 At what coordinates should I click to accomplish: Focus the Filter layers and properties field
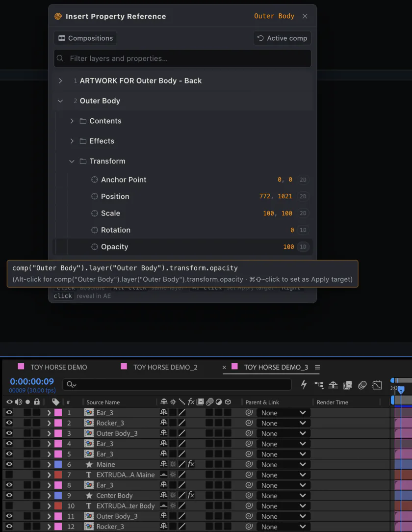point(182,58)
